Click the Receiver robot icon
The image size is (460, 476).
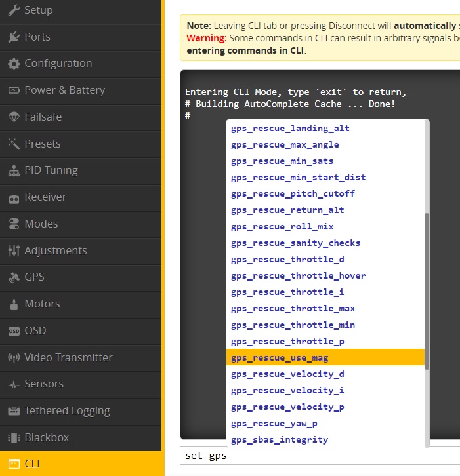pyautogui.click(x=14, y=197)
